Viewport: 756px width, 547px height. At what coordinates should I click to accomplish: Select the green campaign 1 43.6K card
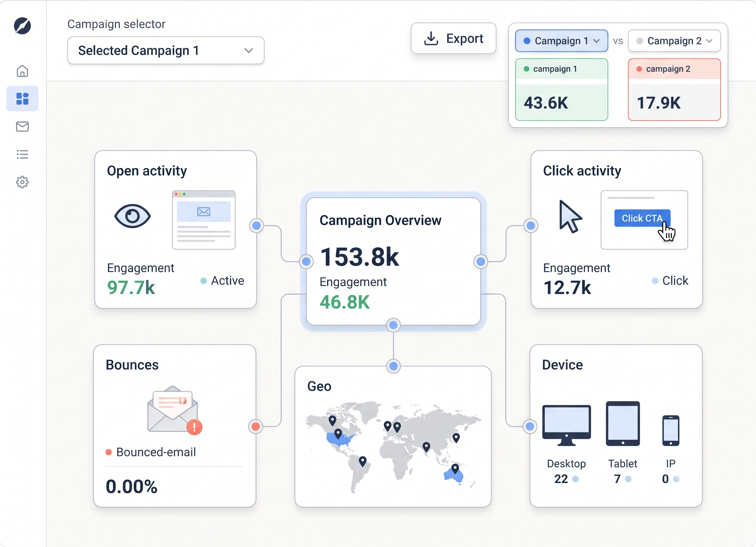(561, 89)
